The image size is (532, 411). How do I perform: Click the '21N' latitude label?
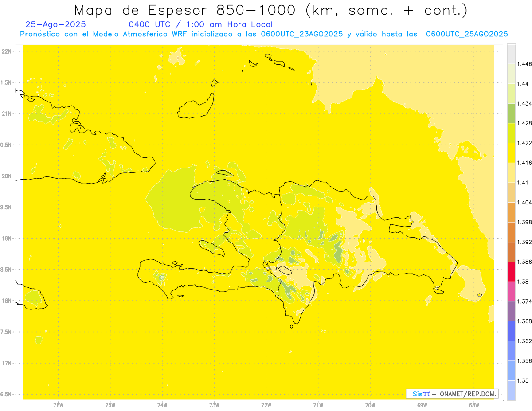(x=8, y=114)
